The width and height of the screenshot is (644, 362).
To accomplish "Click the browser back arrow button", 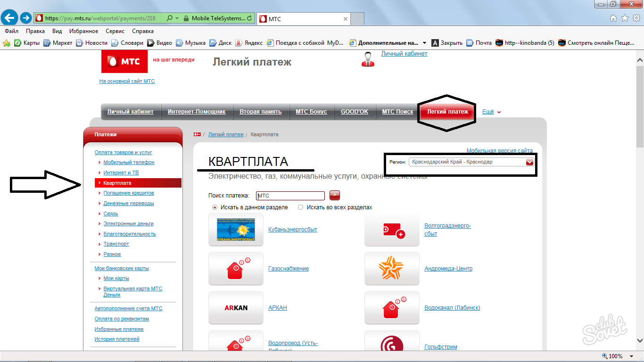I will pos(10,18).
